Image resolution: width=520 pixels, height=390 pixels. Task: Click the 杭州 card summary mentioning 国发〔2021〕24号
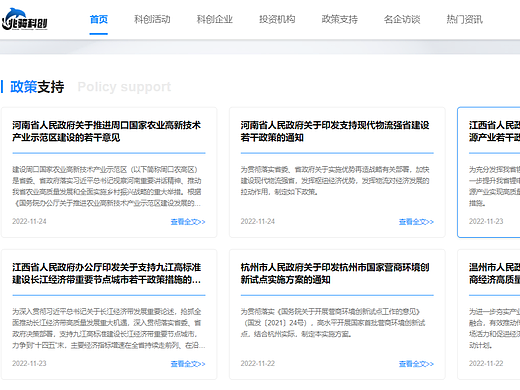[333, 323]
